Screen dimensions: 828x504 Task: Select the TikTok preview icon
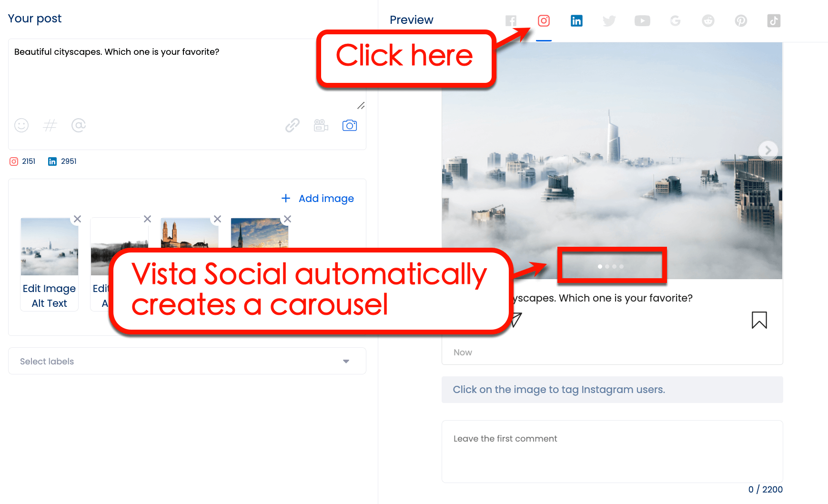(774, 20)
